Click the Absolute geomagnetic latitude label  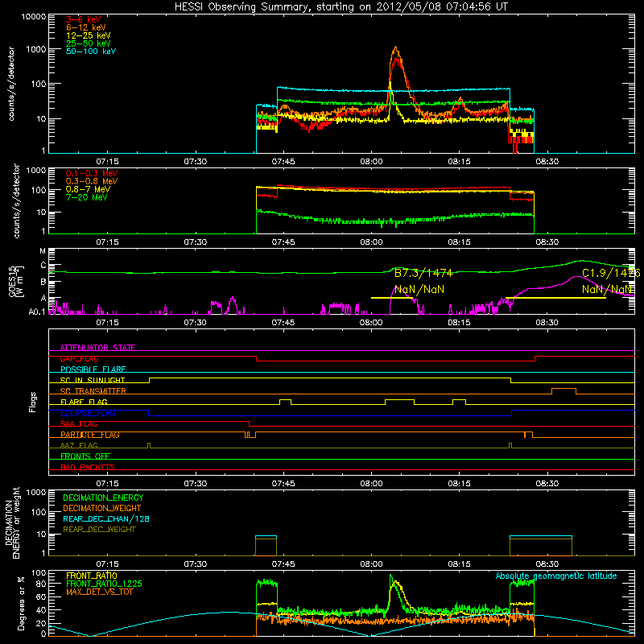pos(556,576)
